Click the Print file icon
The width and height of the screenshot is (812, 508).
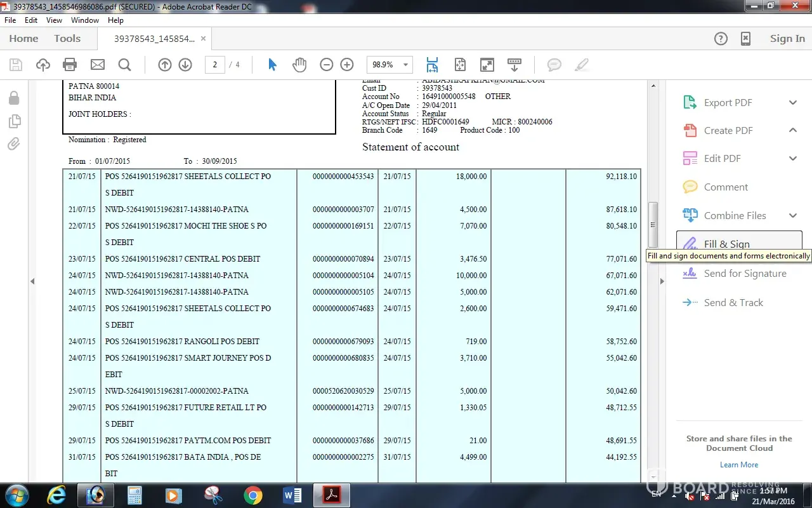click(70, 65)
